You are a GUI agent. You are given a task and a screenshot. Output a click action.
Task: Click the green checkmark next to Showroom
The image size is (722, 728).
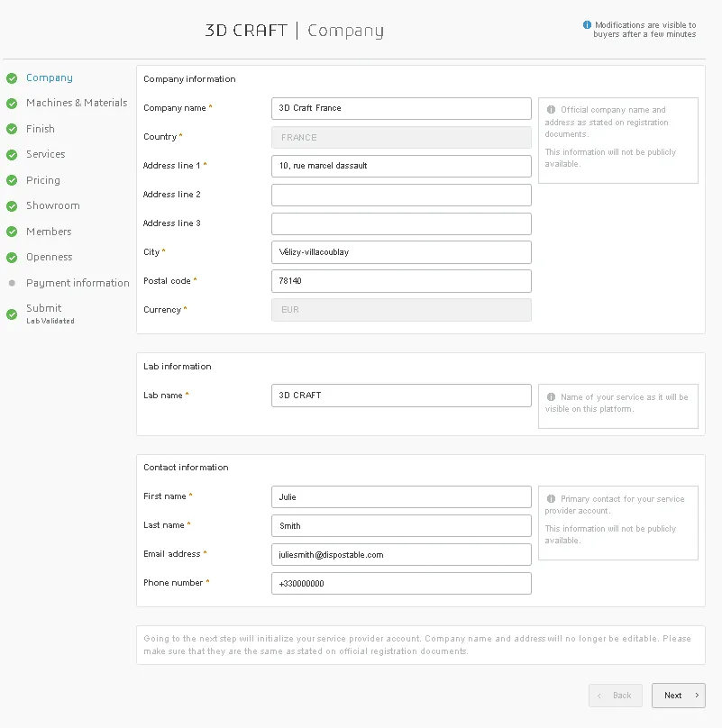click(12, 206)
